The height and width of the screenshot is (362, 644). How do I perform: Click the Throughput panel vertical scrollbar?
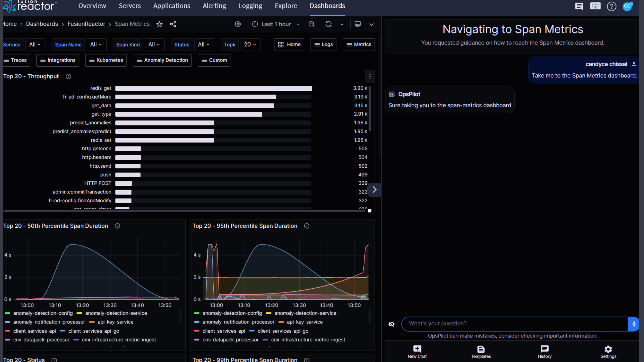tap(370, 109)
